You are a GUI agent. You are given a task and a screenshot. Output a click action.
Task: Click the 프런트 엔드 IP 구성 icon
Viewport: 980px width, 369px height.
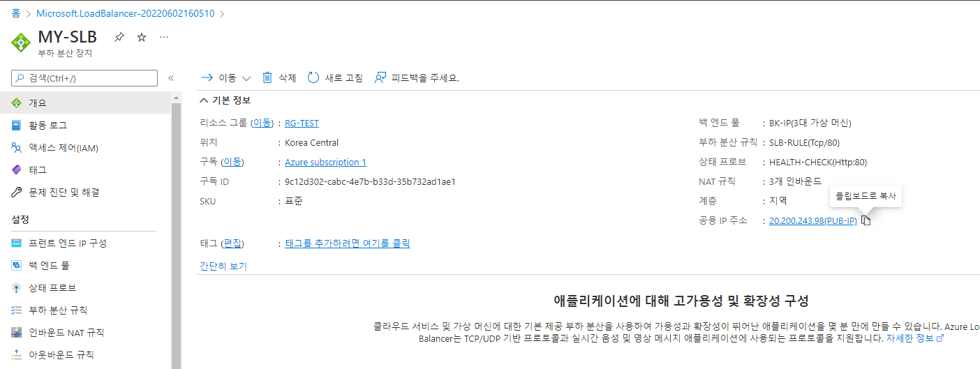coord(17,243)
